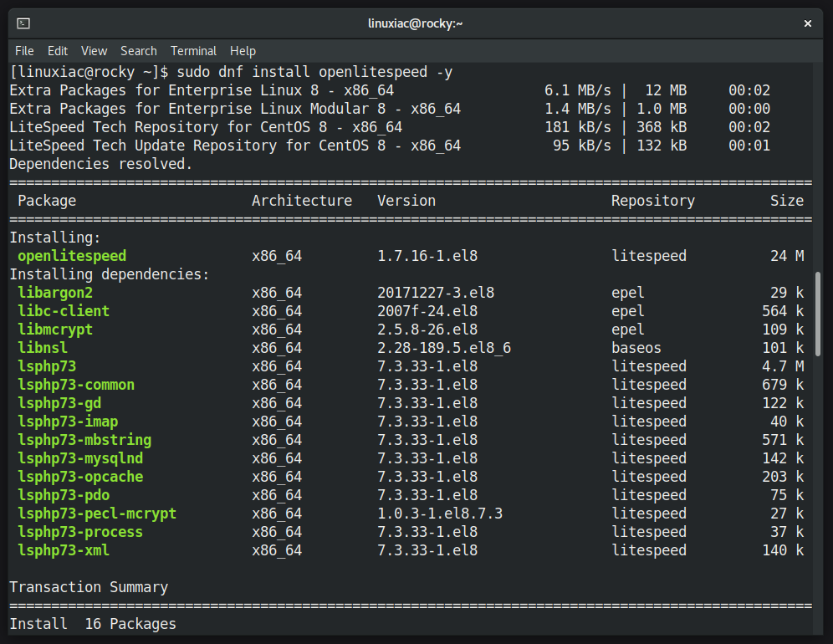Click the lsphp73-process package name
833x644 pixels.
pos(80,532)
